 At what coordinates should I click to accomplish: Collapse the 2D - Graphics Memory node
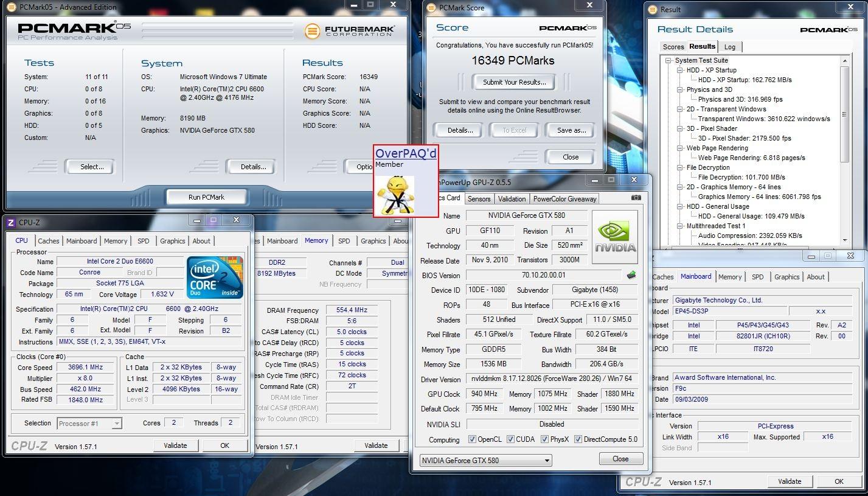pyautogui.click(x=680, y=187)
